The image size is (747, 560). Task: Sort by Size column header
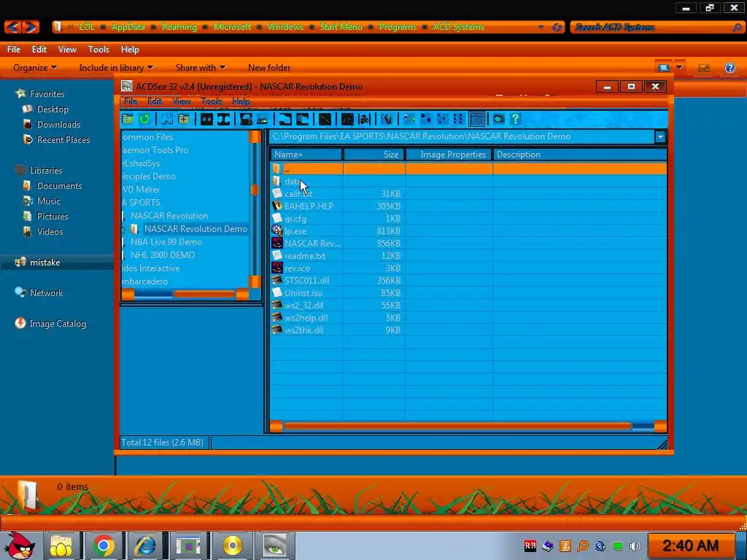[x=374, y=155]
